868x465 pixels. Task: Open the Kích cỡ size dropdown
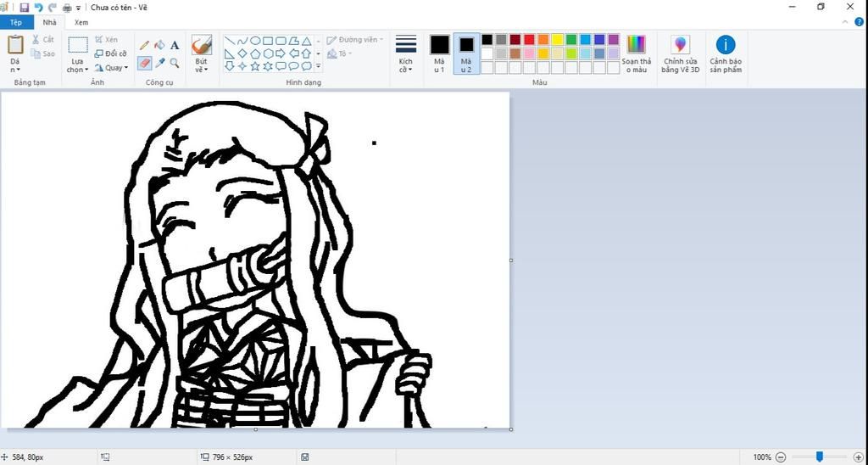click(406, 65)
